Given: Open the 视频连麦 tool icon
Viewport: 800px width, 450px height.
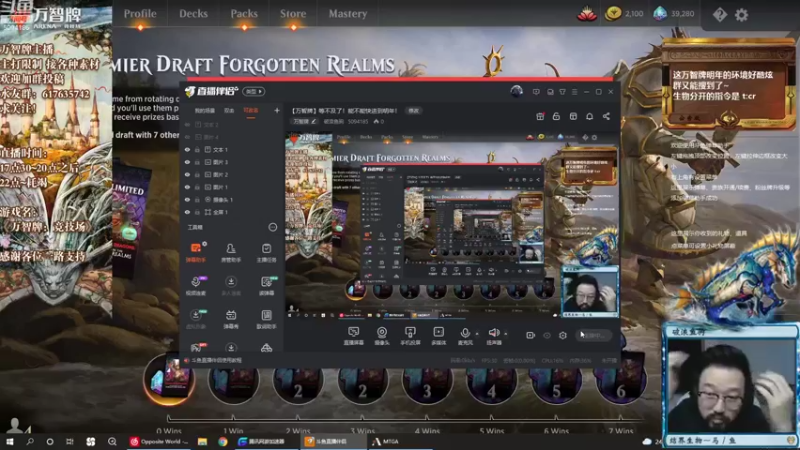Looking at the screenshot, I should click(195, 286).
